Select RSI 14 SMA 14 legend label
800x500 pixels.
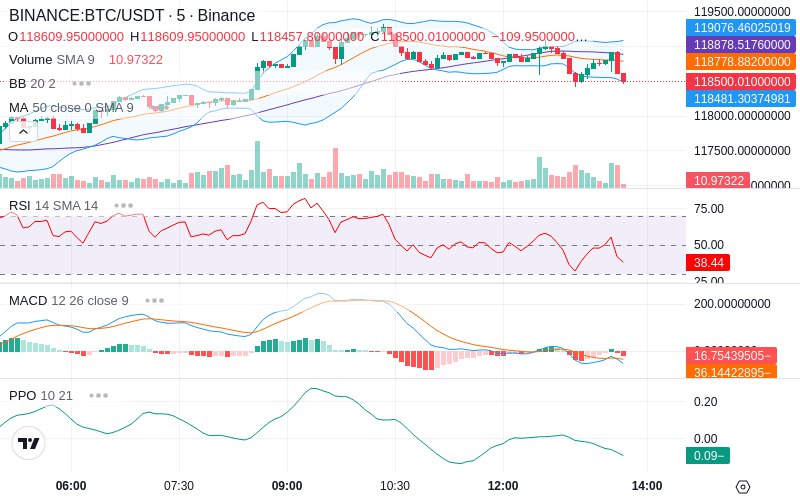click(x=54, y=206)
